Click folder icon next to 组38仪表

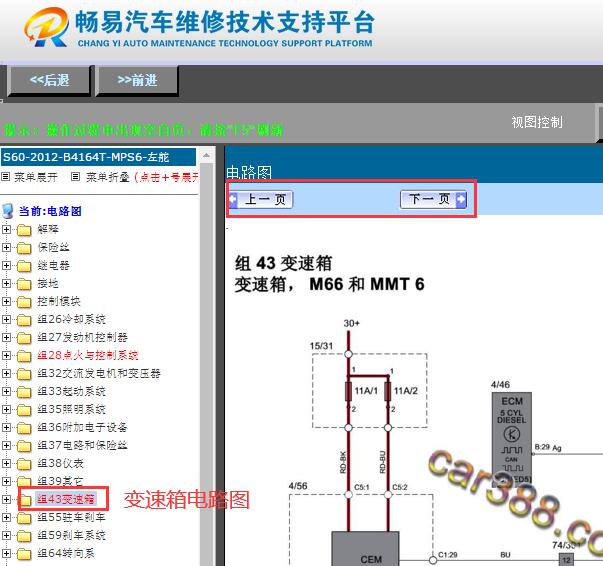pyautogui.click(x=24, y=464)
